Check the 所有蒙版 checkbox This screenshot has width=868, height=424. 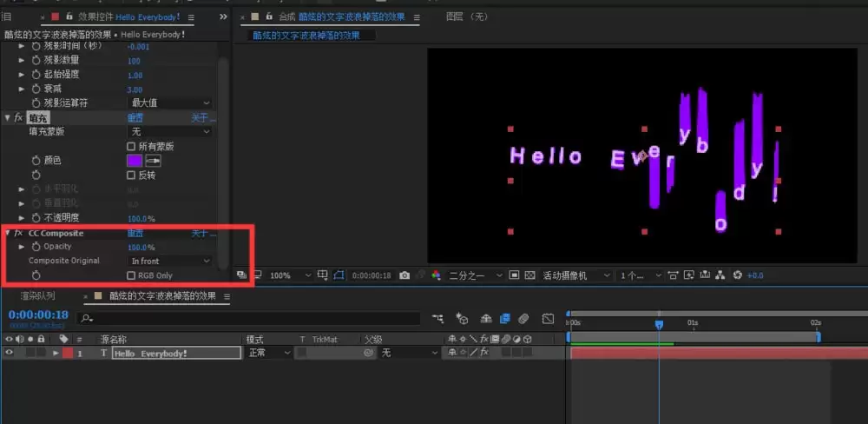point(131,147)
